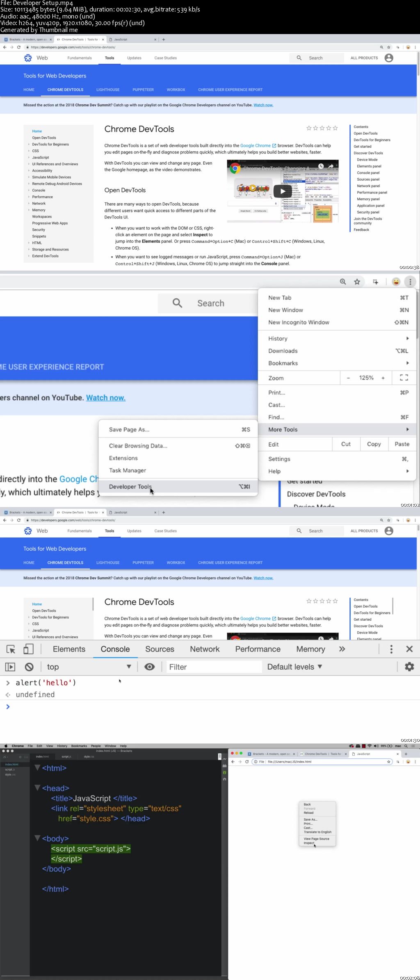Switch to the DevTools Sources tab
The height and width of the screenshot is (980, 420).
[160, 649]
